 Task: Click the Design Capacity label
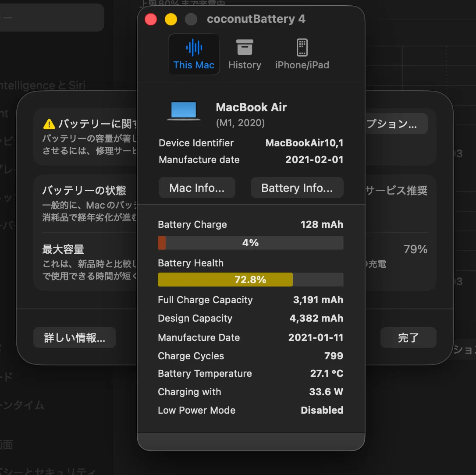tap(195, 319)
